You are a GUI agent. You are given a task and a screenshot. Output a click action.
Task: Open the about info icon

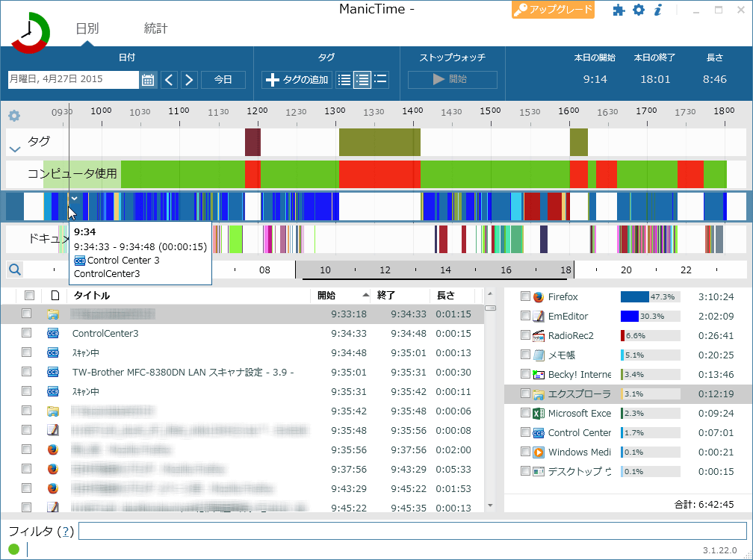click(x=658, y=10)
